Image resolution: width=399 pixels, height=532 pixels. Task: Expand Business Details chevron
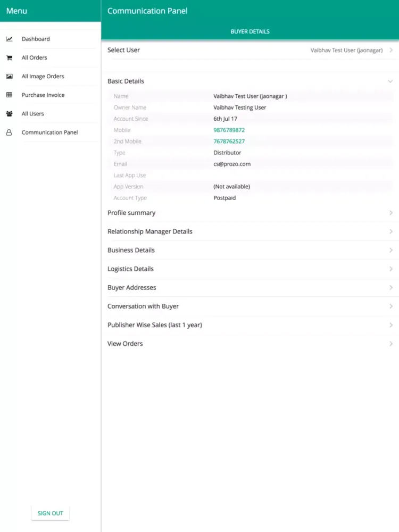click(391, 250)
